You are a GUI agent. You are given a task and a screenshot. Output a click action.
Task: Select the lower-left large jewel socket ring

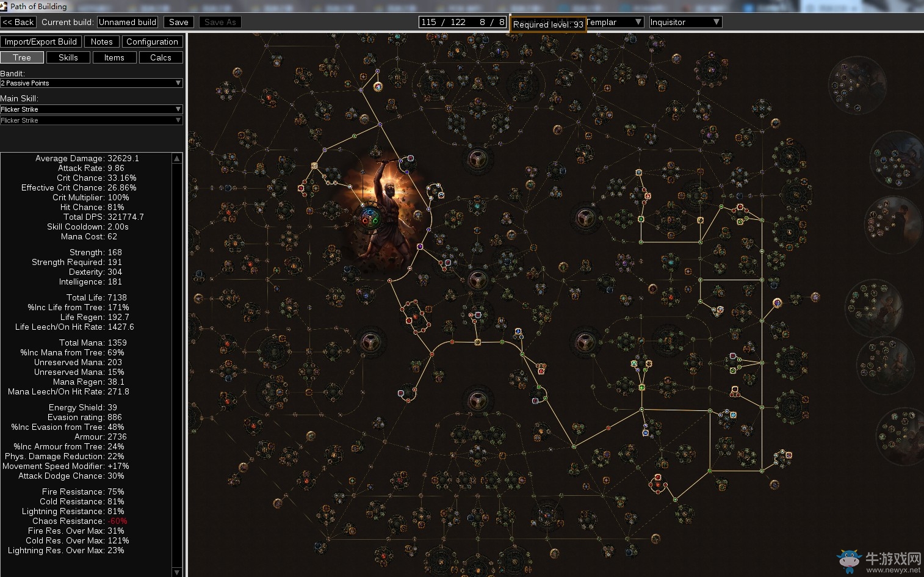pyautogui.click(x=370, y=342)
